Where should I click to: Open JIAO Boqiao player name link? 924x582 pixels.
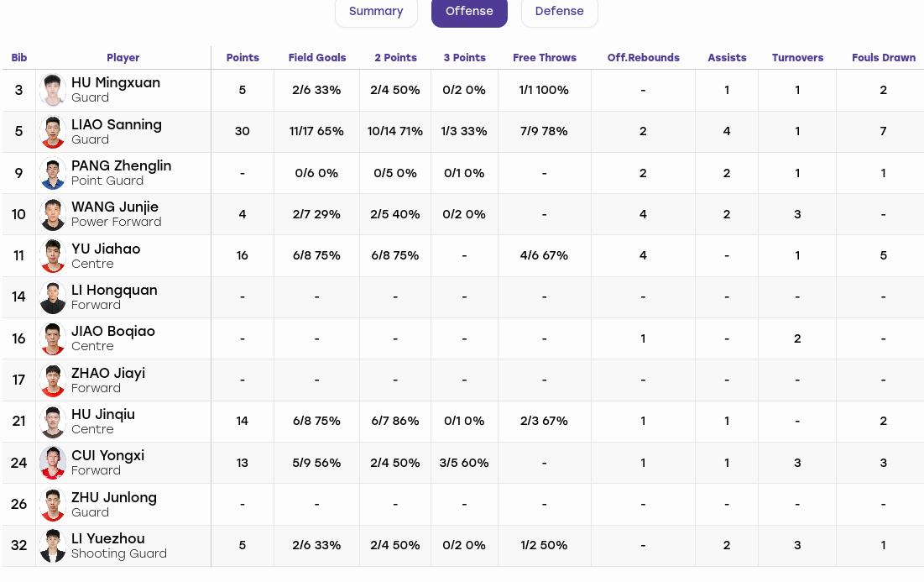click(113, 332)
